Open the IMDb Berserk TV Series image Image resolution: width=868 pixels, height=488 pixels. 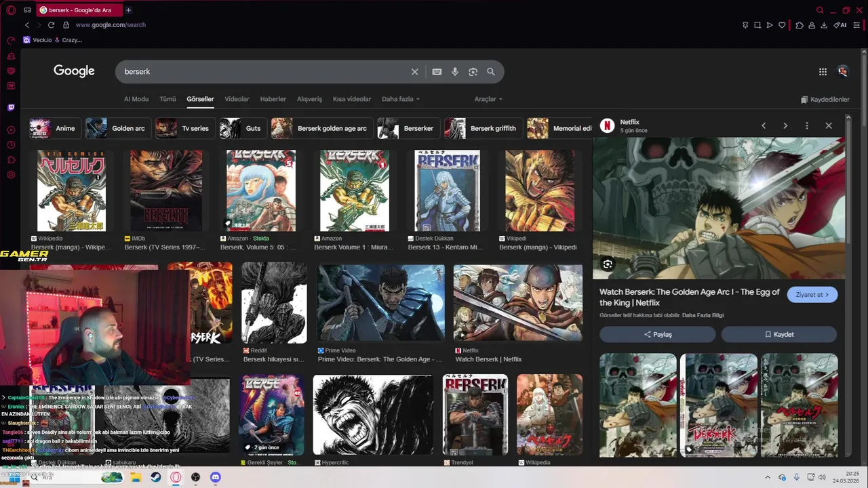166,190
